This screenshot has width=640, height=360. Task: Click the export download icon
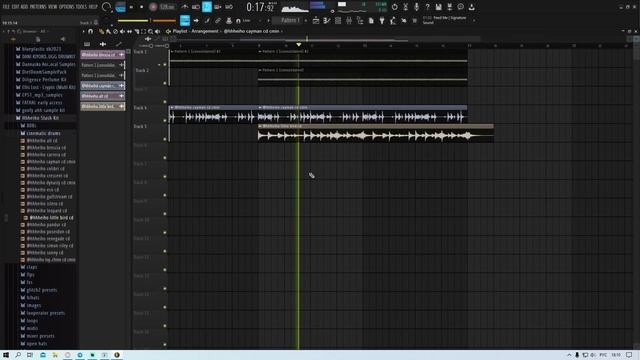click(471, 7)
